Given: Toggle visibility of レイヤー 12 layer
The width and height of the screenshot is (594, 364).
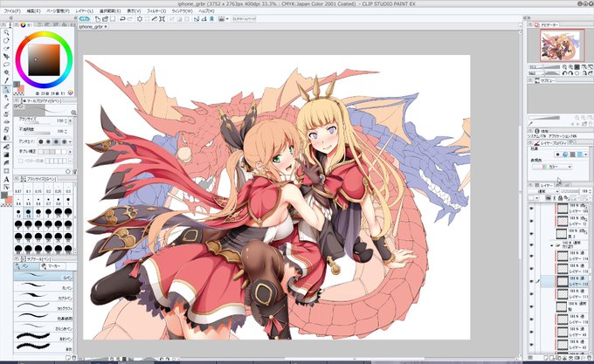Looking at the screenshot, I should tap(531, 221).
